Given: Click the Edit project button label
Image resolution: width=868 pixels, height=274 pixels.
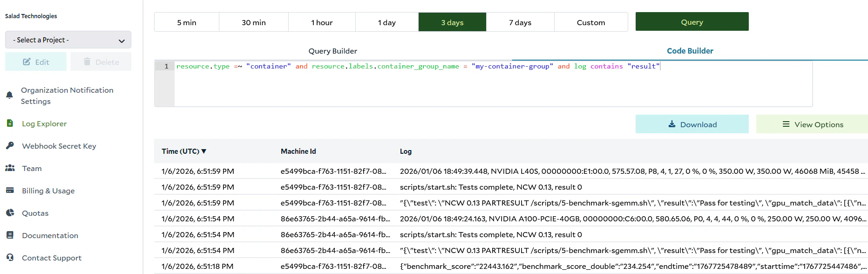Looking at the screenshot, I should (x=42, y=62).
